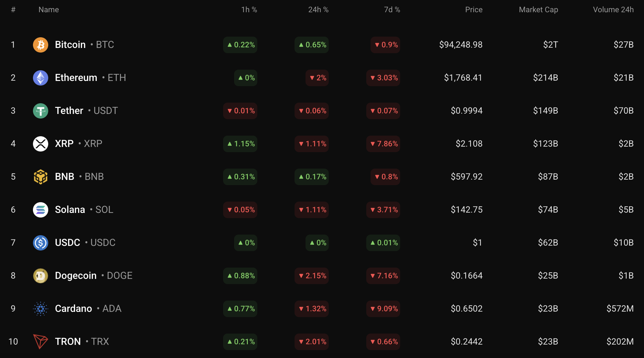
Task: Click the BNB cube logo icon
Action: pos(41,177)
